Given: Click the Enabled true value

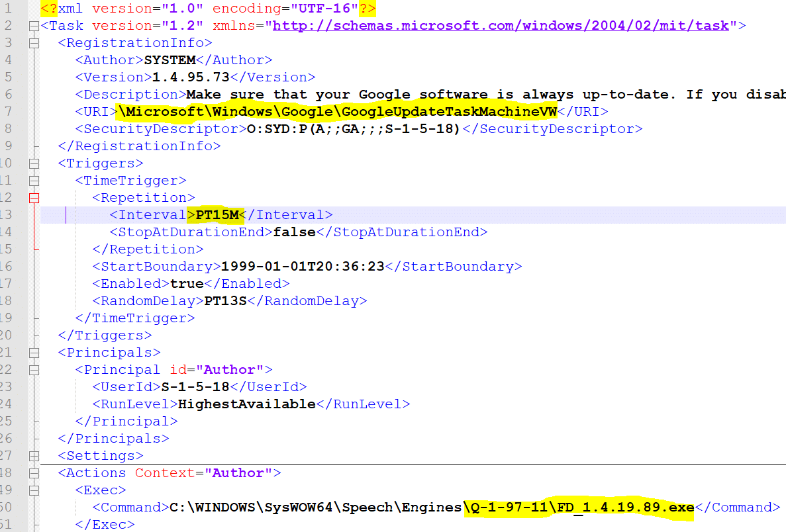Looking at the screenshot, I should point(187,283).
